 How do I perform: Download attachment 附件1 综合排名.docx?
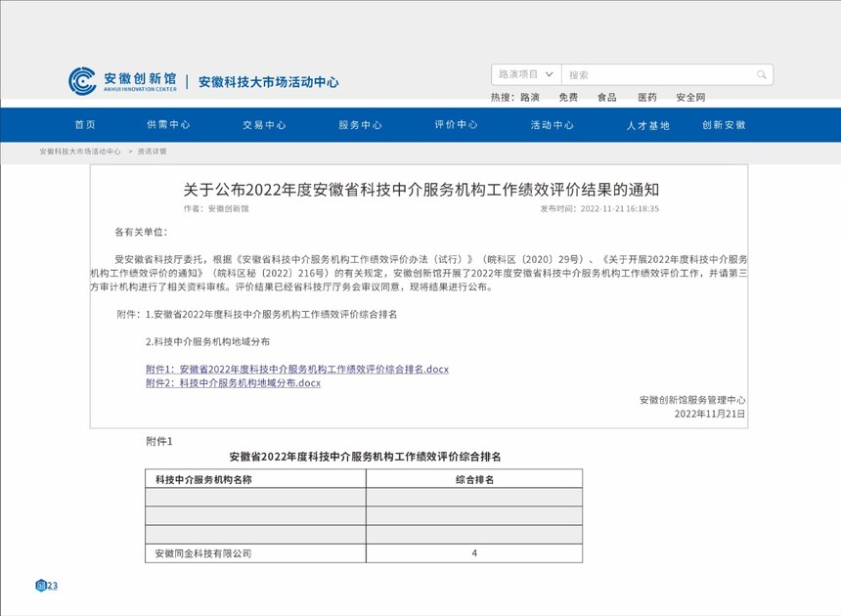pyautogui.click(x=296, y=369)
